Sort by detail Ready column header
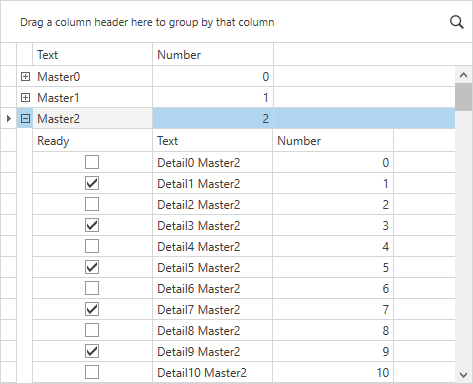 pyautogui.click(x=93, y=140)
